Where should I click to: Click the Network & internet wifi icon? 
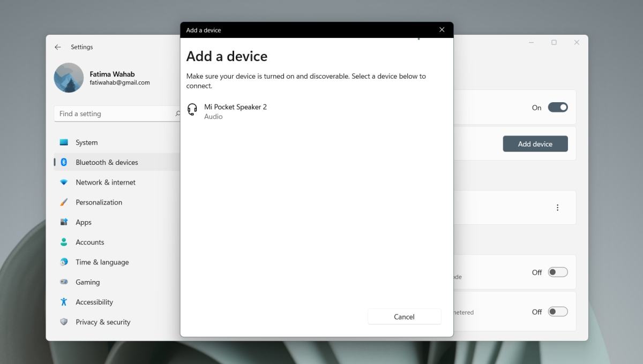pyautogui.click(x=64, y=183)
